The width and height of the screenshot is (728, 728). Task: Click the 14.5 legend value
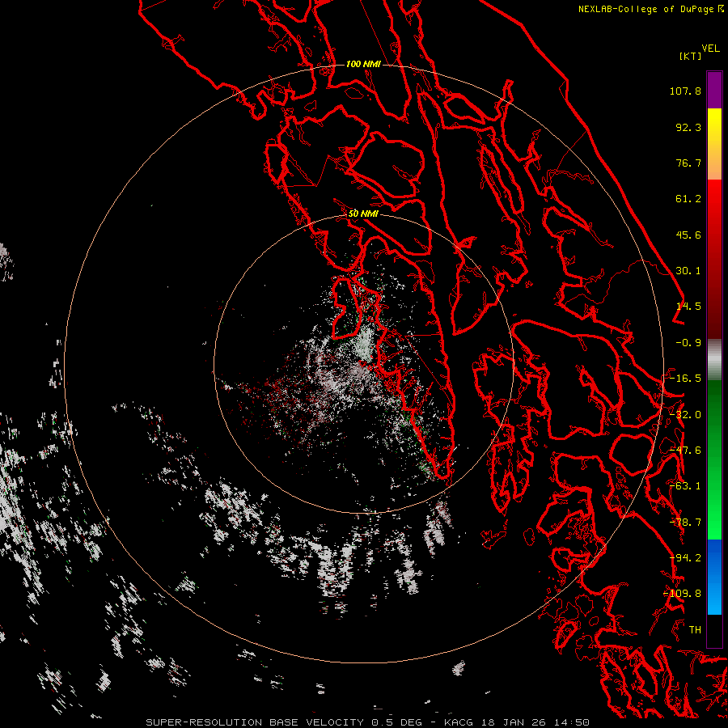688,307
